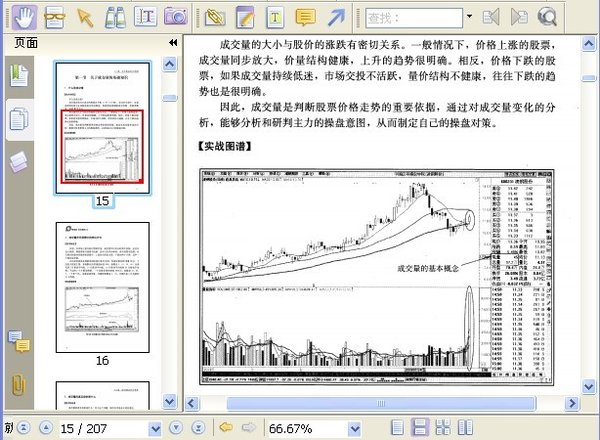Switch to the pages thumbnails tab

[19, 119]
